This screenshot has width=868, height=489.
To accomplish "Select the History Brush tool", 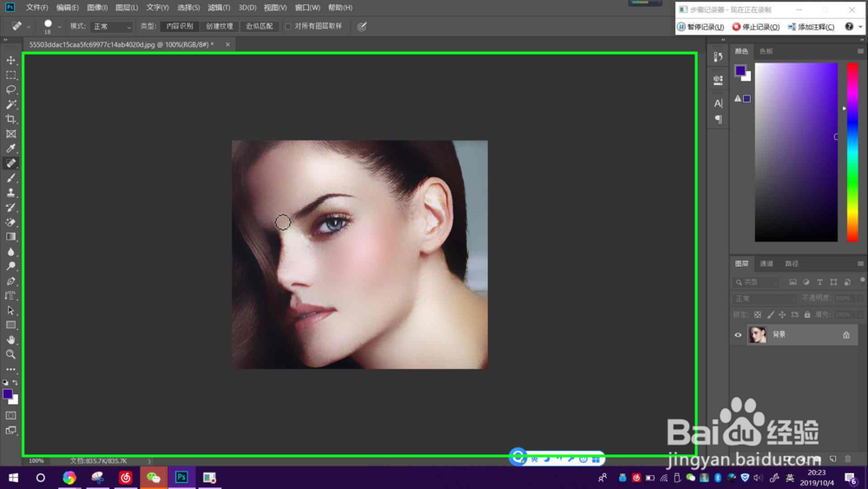I will (10, 207).
